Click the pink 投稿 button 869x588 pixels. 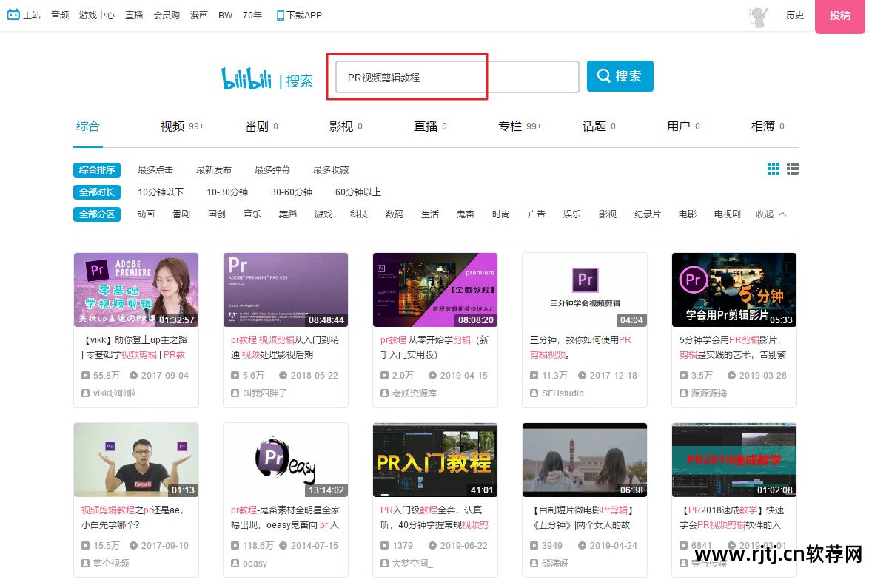841,15
